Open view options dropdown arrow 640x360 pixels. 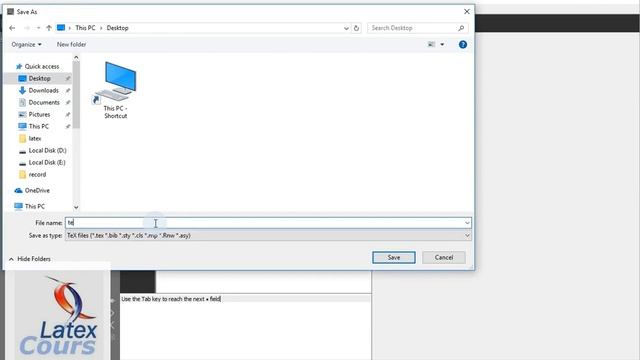pos(442,44)
